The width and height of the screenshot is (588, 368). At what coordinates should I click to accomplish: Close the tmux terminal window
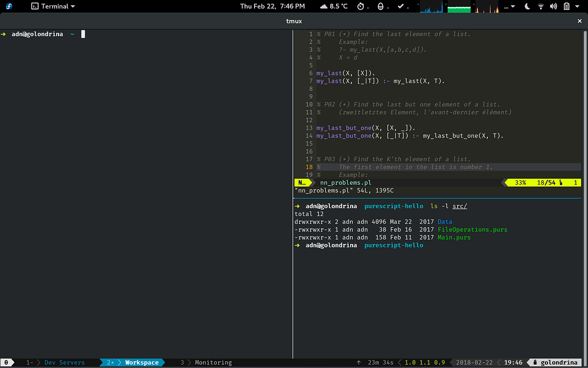point(580,21)
